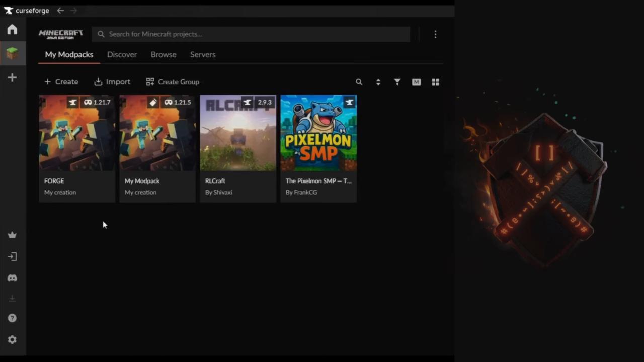This screenshot has height=362, width=644.
Task: Open the settings gear icon
Action: click(12, 340)
